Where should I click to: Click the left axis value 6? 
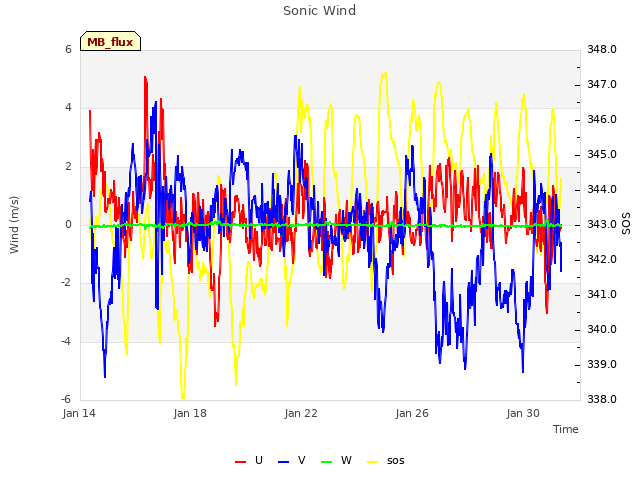pos(68,49)
